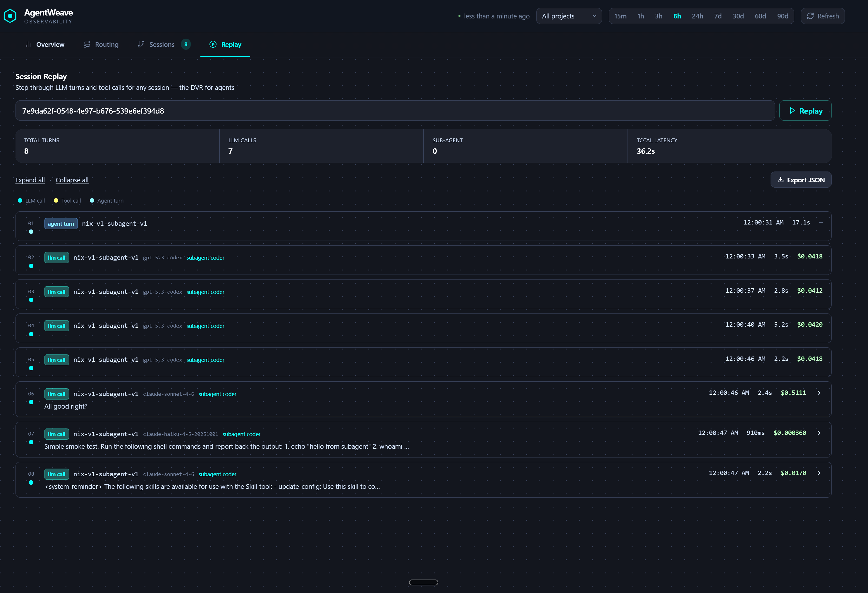
Task: Focus the session ID input field
Action: click(395, 111)
